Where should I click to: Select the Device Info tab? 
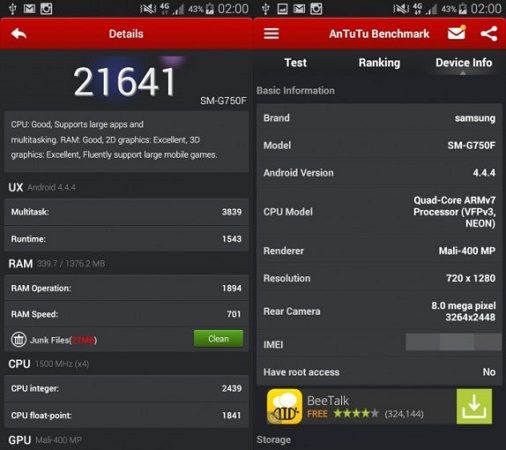tap(464, 63)
